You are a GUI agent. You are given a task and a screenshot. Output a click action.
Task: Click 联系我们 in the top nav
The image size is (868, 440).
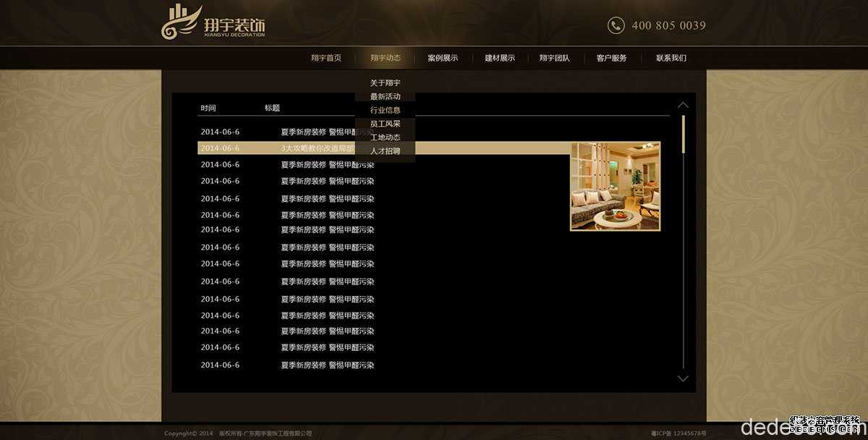[x=671, y=58]
